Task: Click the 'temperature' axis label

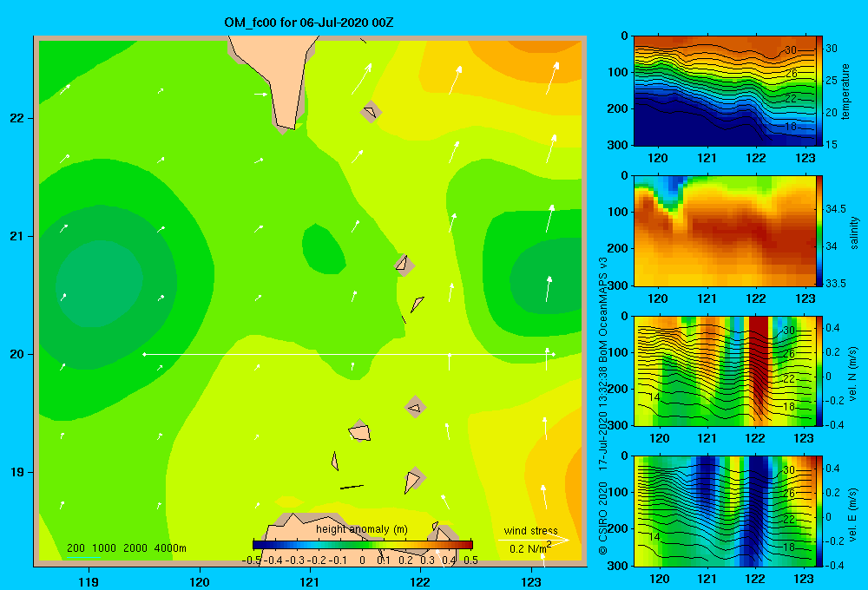Action: tap(845, 91)
